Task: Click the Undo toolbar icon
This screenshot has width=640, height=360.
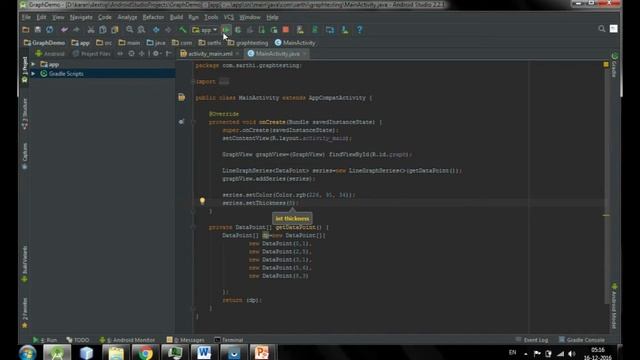Action: click(x=64, y=30)
